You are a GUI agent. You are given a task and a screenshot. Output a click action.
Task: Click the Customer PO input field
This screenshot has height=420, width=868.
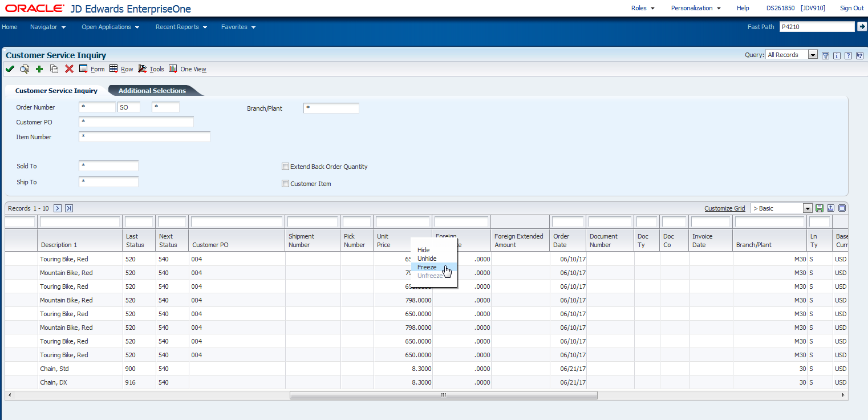(136, 122)
